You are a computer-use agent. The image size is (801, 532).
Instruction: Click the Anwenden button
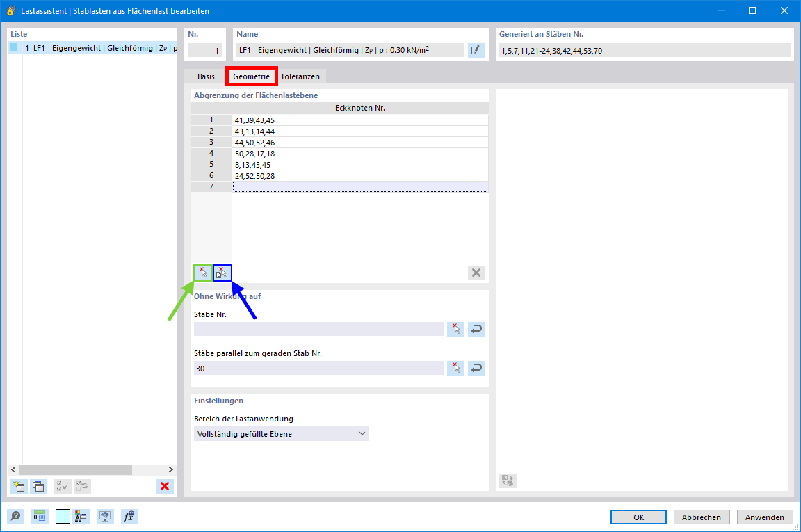pos(765,517)
